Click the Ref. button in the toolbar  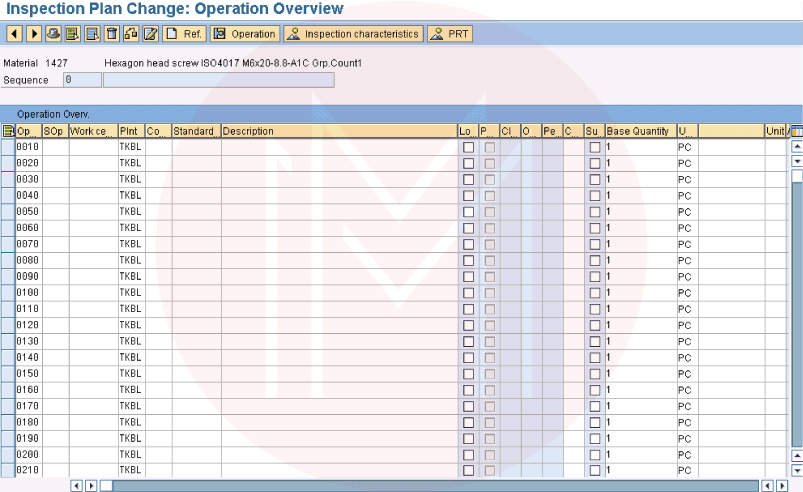pos(185,34)
